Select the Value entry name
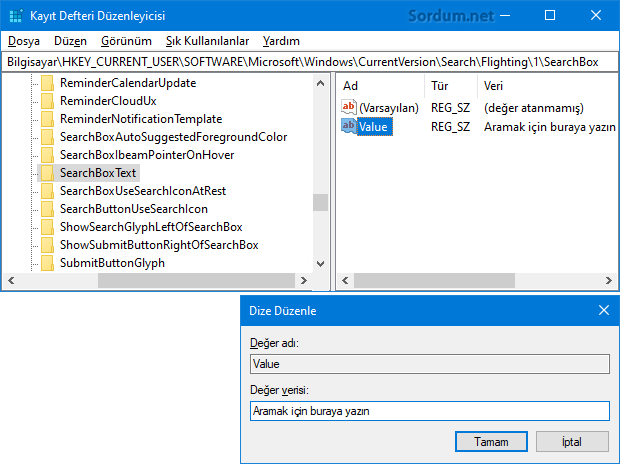Screen dimensions: 620x464 [x=374, y=127]
